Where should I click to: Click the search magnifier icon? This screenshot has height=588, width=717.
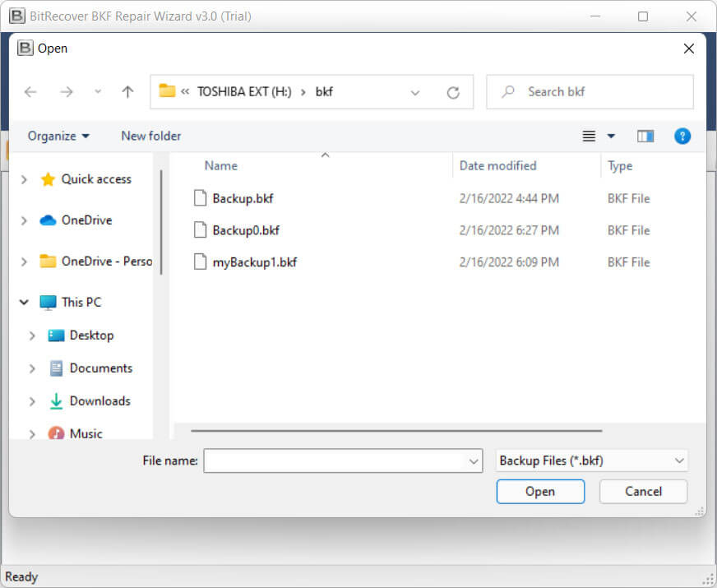[x=508, y=92]
